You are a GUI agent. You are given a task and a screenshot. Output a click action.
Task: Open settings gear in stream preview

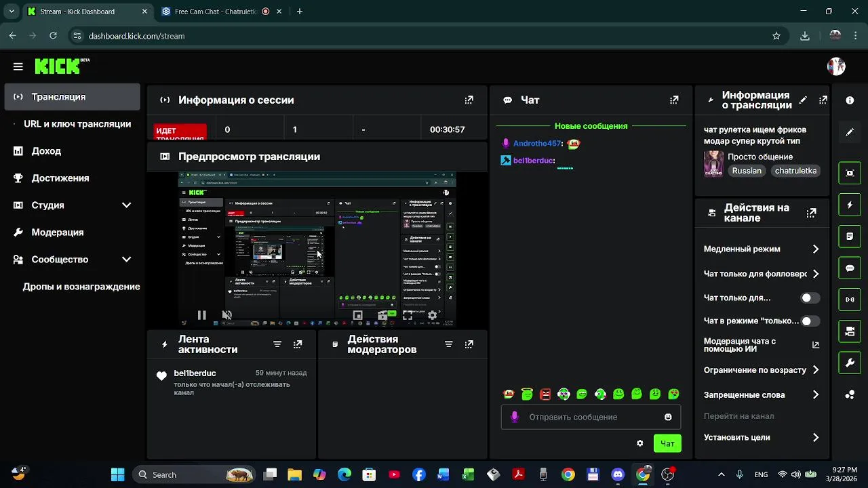(432, 315)
